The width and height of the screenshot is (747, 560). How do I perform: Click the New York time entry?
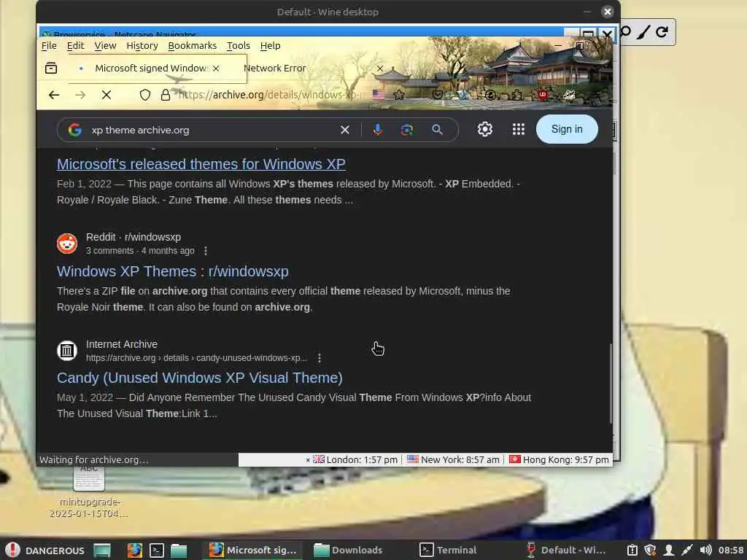[x=453, y=459]
